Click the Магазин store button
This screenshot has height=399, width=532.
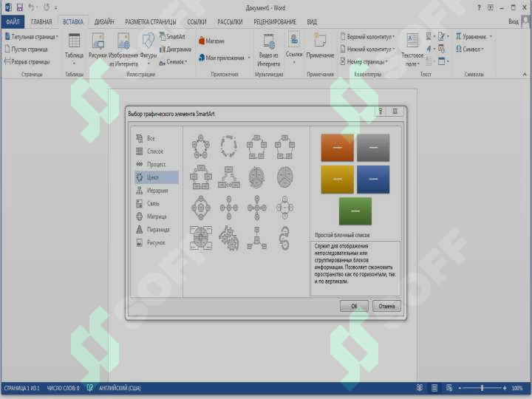tap(212, 41)
